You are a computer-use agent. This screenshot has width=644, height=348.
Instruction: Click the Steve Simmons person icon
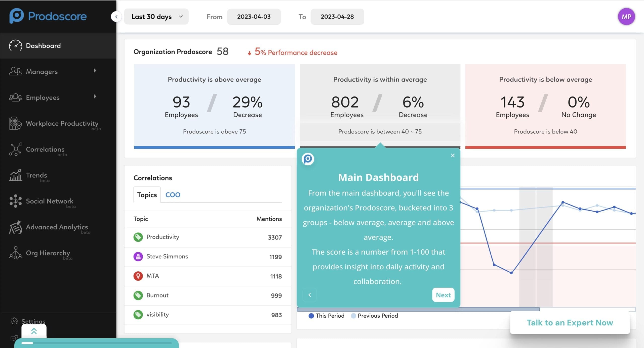[x=138, y=257]
